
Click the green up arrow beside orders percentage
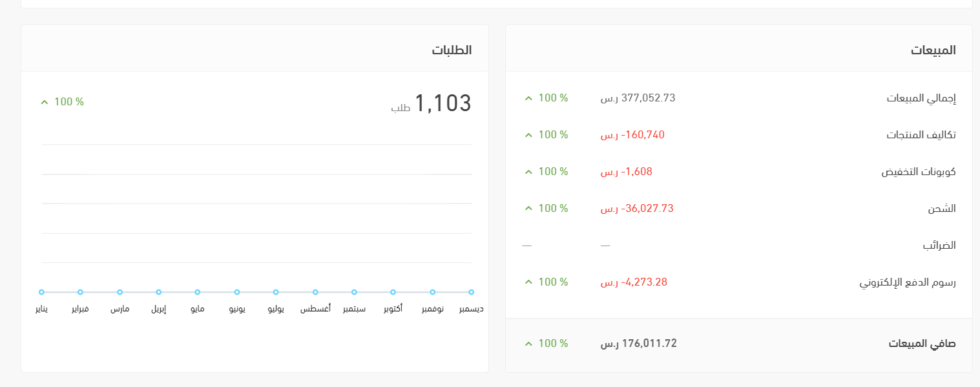point(45,102)
